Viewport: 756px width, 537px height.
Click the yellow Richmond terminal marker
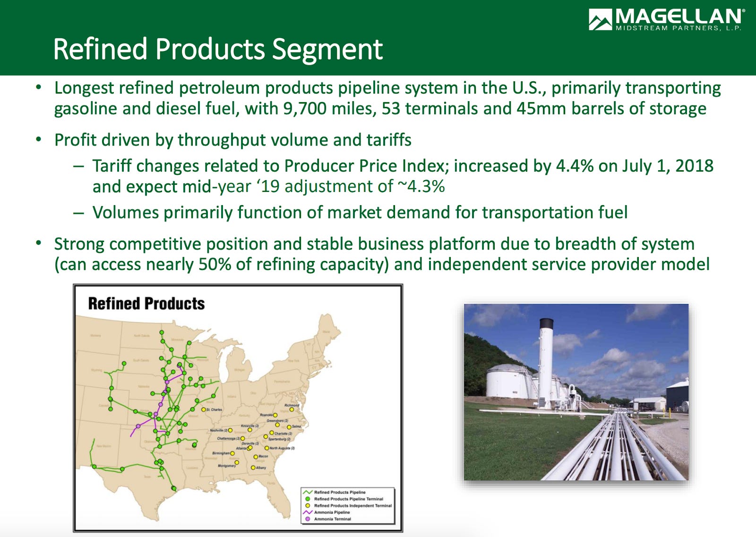coord(292,409)
